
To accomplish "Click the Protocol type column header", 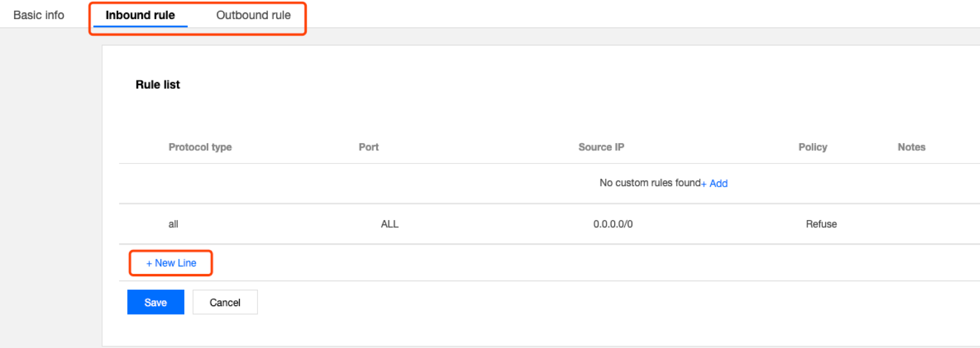I will (200, 147).
